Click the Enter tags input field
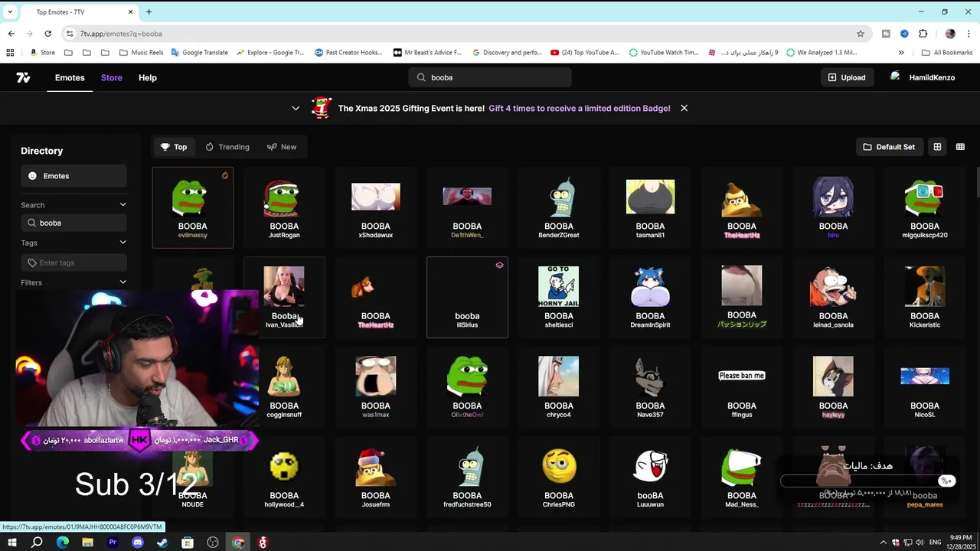This screenshot has width=980, height=551. pos(73,262)
